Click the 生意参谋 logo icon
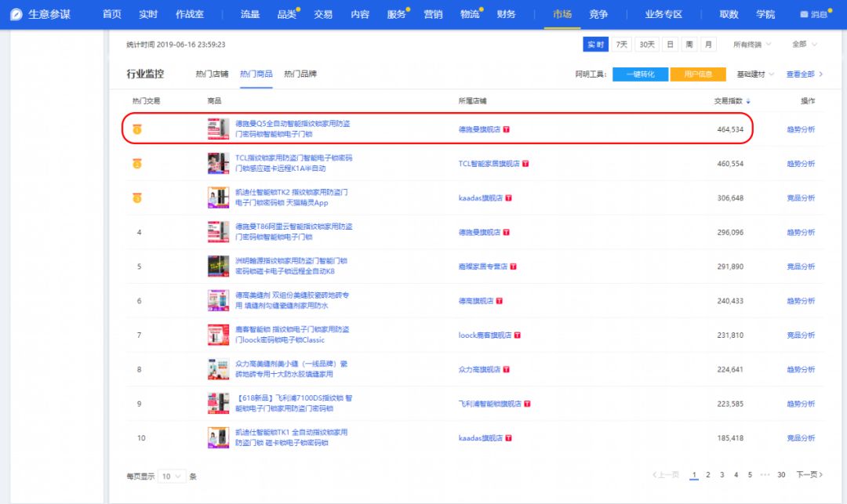This screenshot has width=847, height=504. click(x=16, y=14)
